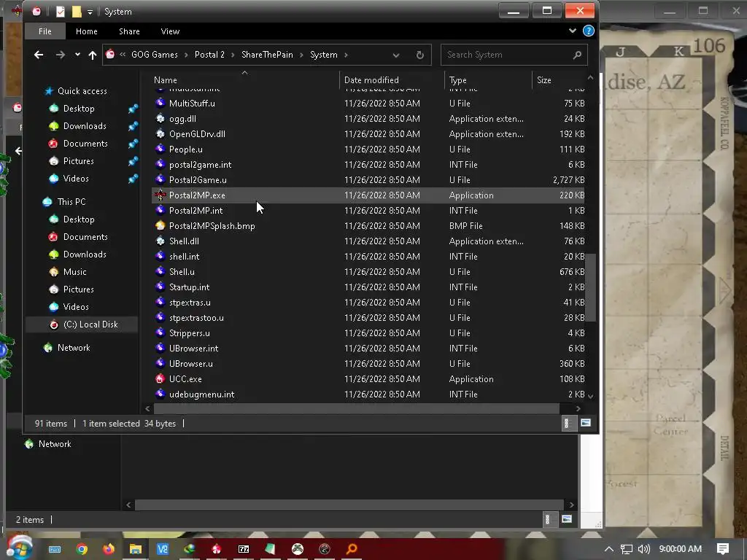
Task: Open the Share ribbon tab
Action: click(129, 31)
